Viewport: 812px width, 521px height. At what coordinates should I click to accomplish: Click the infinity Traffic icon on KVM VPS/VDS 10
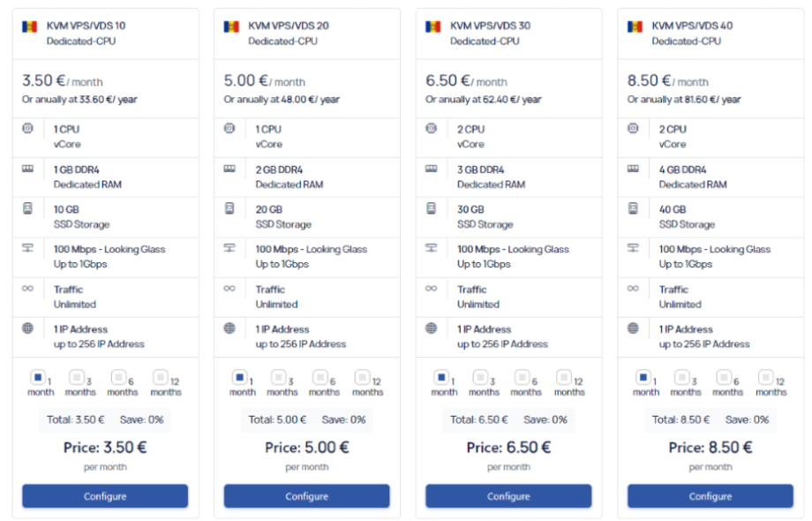30,289
